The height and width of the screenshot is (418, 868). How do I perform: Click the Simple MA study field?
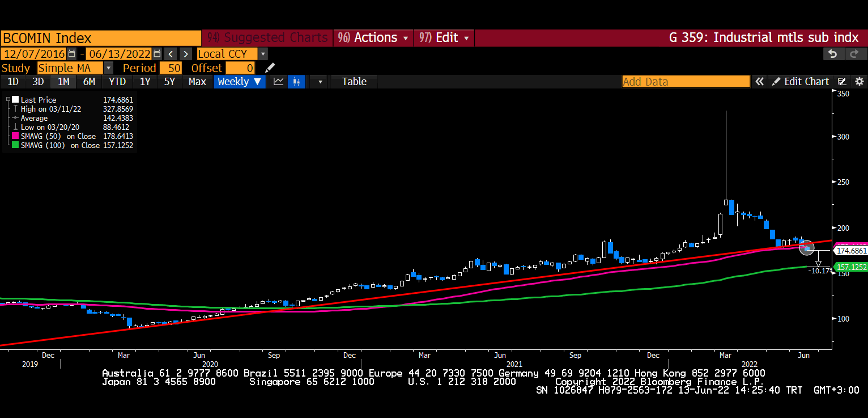70,68
